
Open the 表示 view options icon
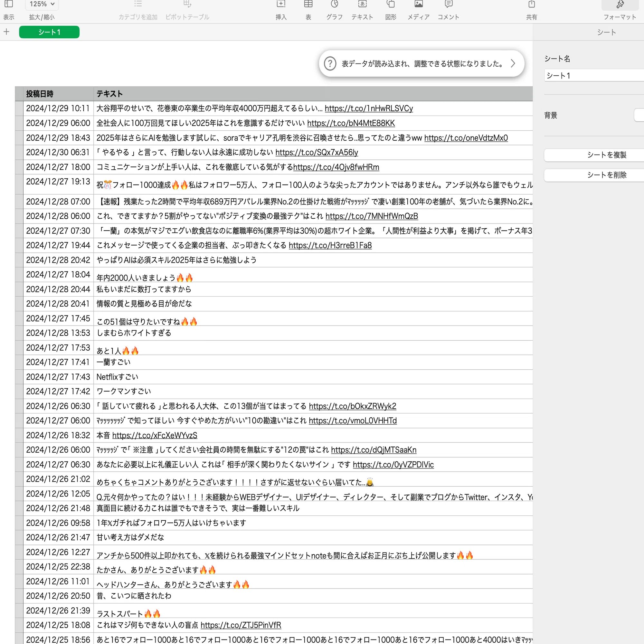[9, 4]
